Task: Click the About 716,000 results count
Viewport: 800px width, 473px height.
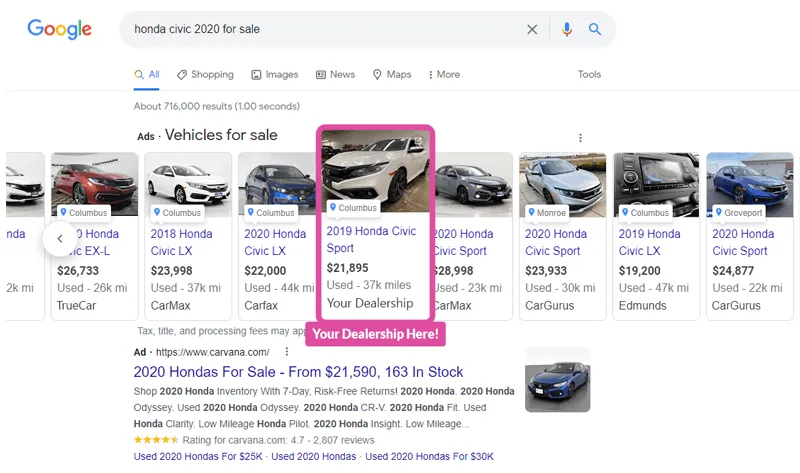Action: tap(216, 106)
